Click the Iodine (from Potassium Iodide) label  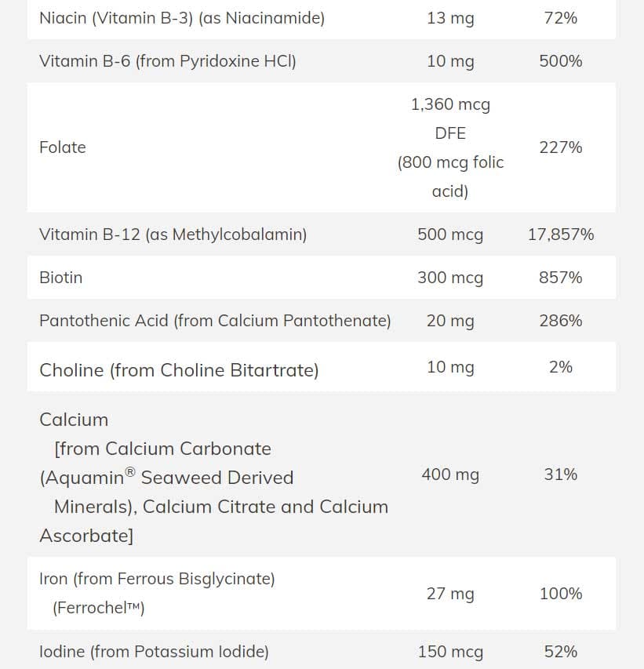pyautogui.click(x=154, y=652)
